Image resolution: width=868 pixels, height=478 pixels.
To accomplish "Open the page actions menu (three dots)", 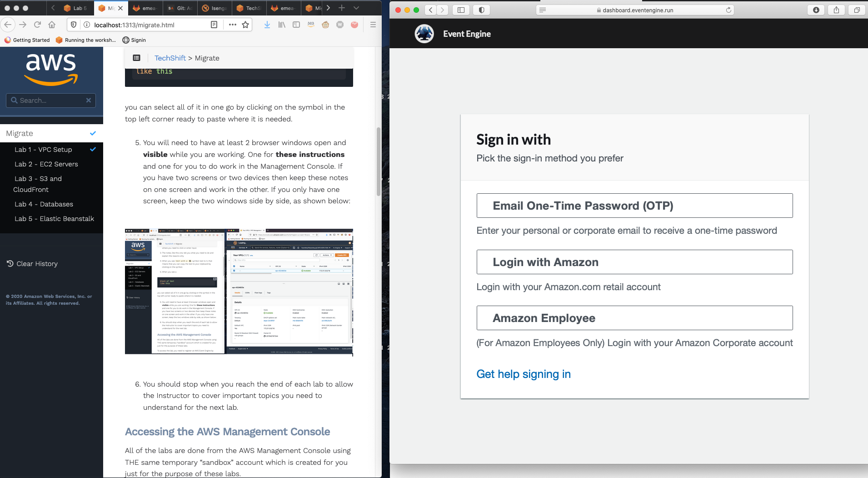I will (x=233, y=25).
